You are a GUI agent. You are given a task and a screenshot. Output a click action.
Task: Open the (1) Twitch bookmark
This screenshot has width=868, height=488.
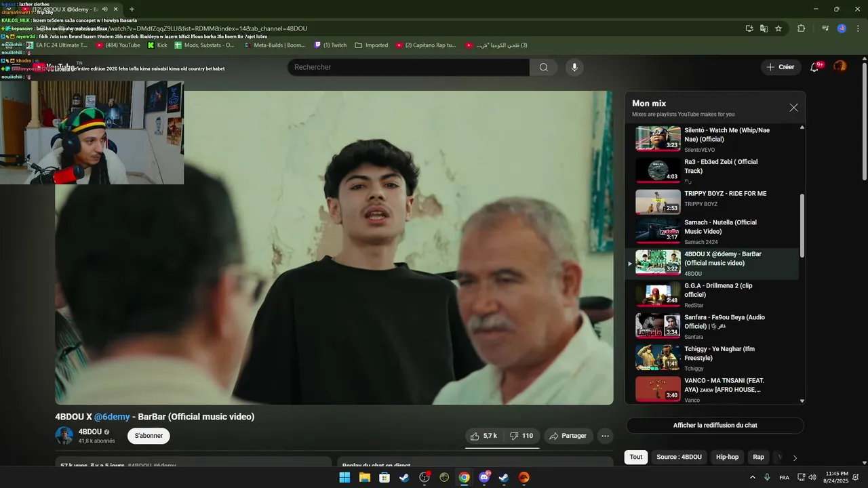pos(330,45)
